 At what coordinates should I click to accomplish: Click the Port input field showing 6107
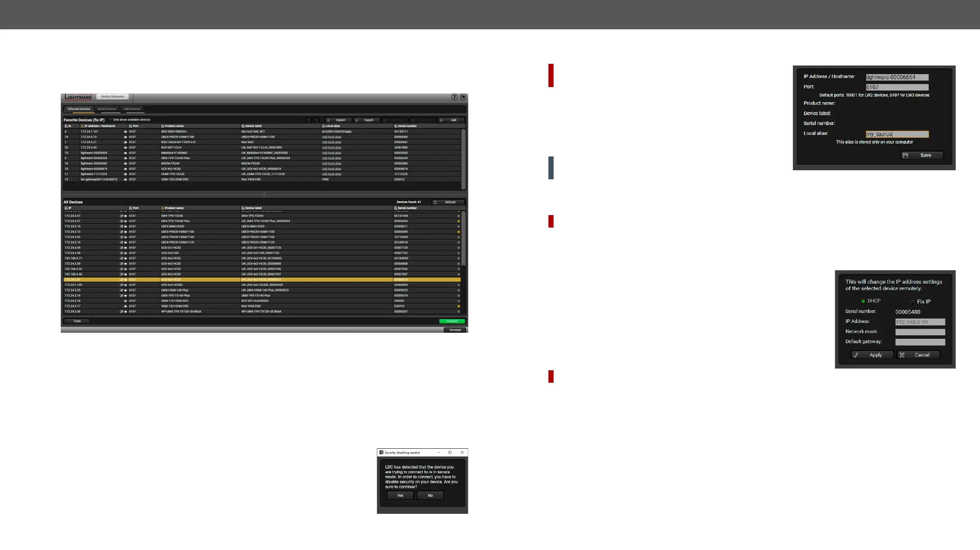(x=897, y=87)
